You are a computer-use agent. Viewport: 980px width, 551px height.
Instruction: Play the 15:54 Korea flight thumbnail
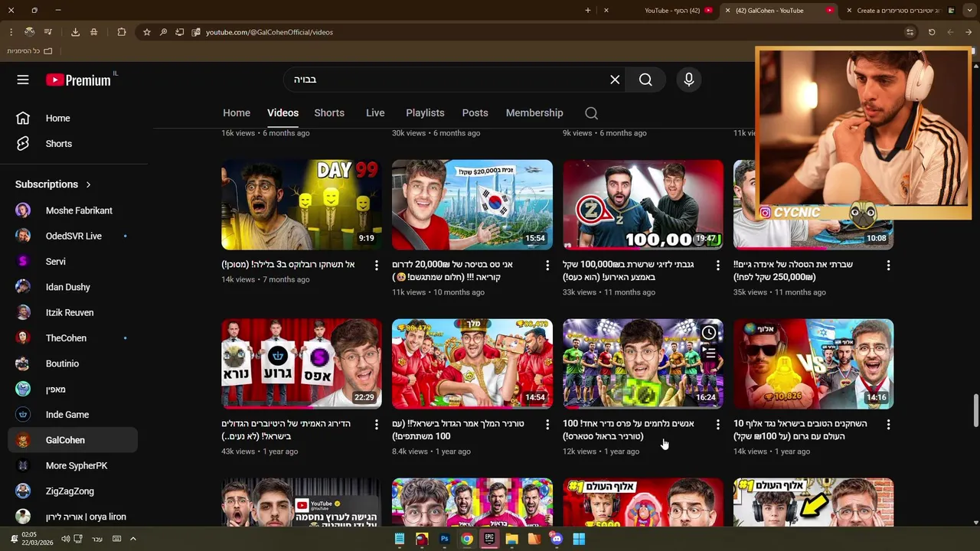pos(472,205)
